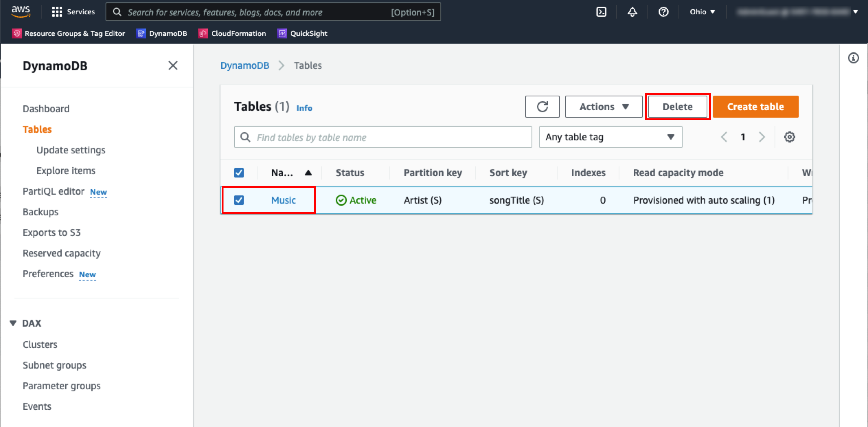868x427 pixels.
Task: Uncheck the Music table row checkbox
Action: pos(239,200)
